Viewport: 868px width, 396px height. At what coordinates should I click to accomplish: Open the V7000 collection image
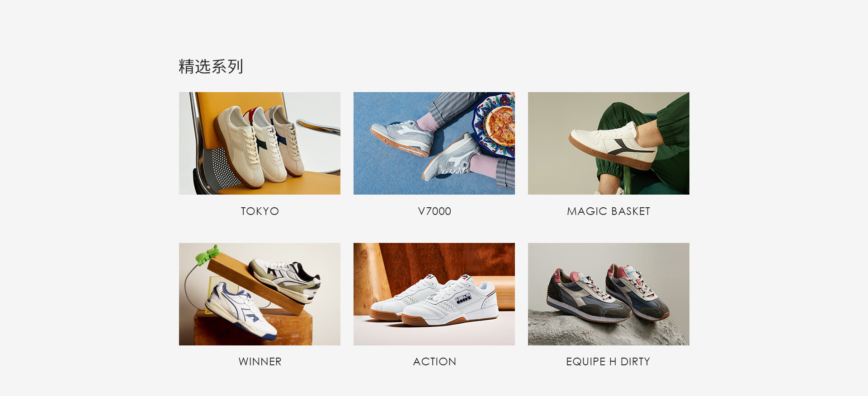coord(434,143)
